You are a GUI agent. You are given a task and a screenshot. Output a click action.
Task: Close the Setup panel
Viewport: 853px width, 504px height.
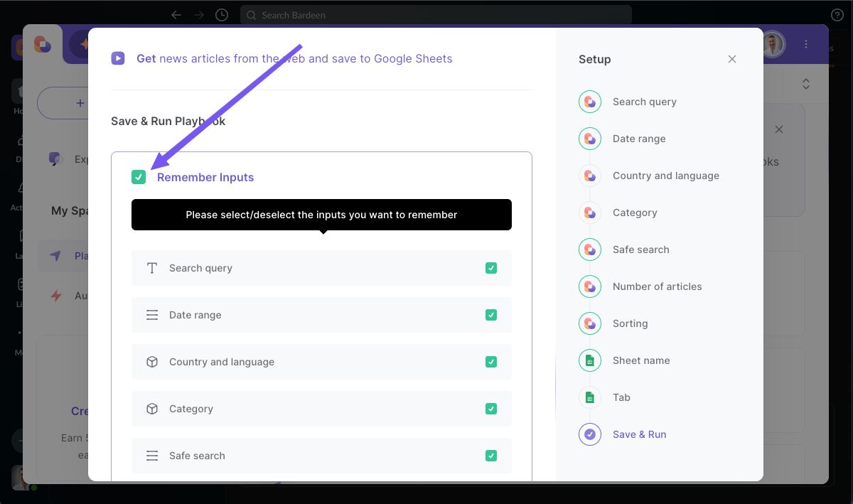[732, 59]
